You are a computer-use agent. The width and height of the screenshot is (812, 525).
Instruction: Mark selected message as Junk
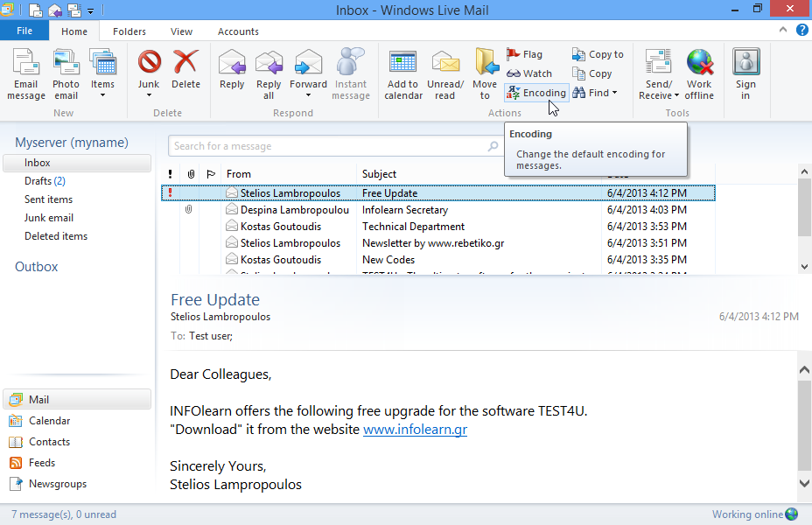149,68
